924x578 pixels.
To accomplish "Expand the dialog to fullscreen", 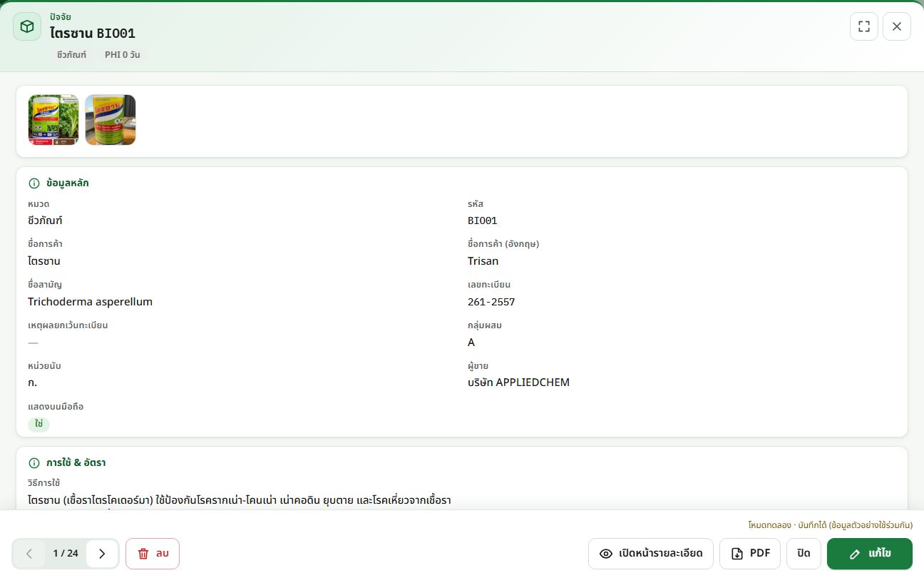I will click(x=864, y=26).
